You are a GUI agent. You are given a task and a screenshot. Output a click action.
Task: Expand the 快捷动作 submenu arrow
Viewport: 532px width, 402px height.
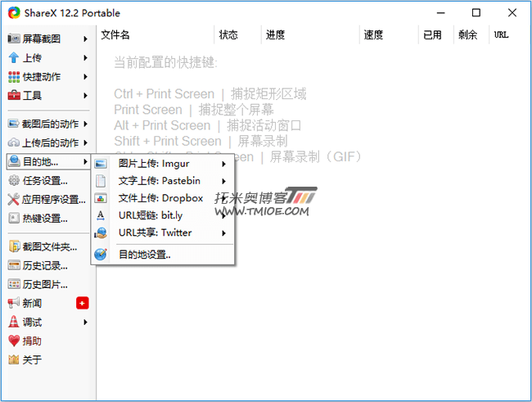point(85,77)
